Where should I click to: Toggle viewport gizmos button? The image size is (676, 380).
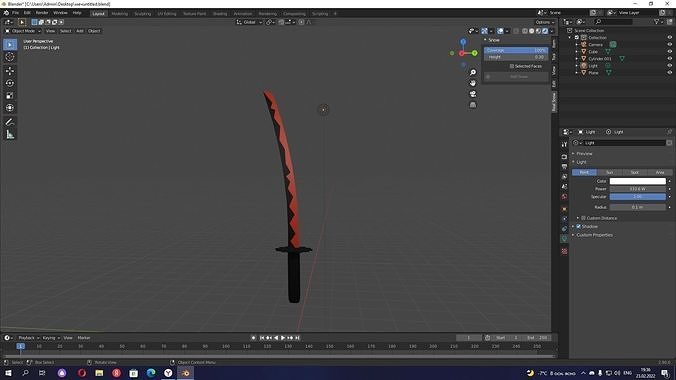click(485, 31)
